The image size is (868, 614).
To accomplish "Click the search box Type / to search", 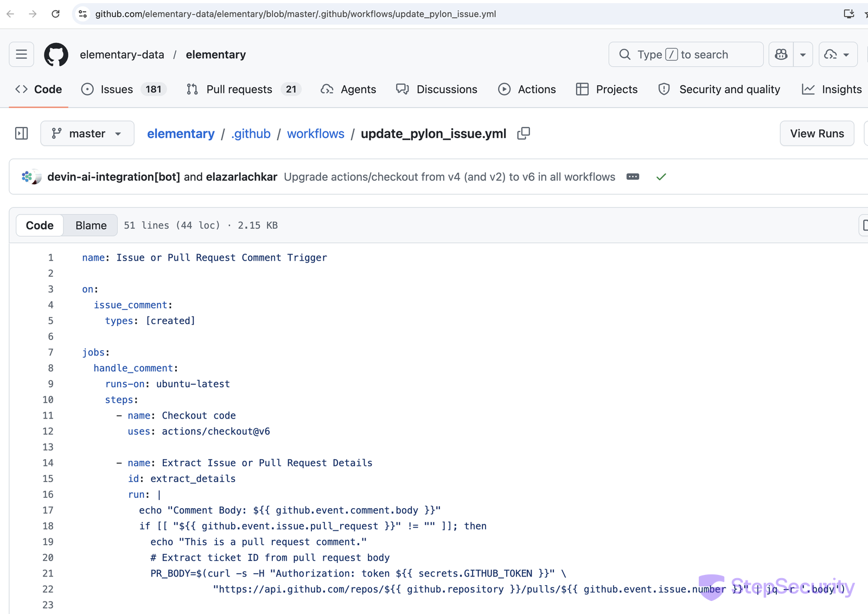I will pos(686,54).
